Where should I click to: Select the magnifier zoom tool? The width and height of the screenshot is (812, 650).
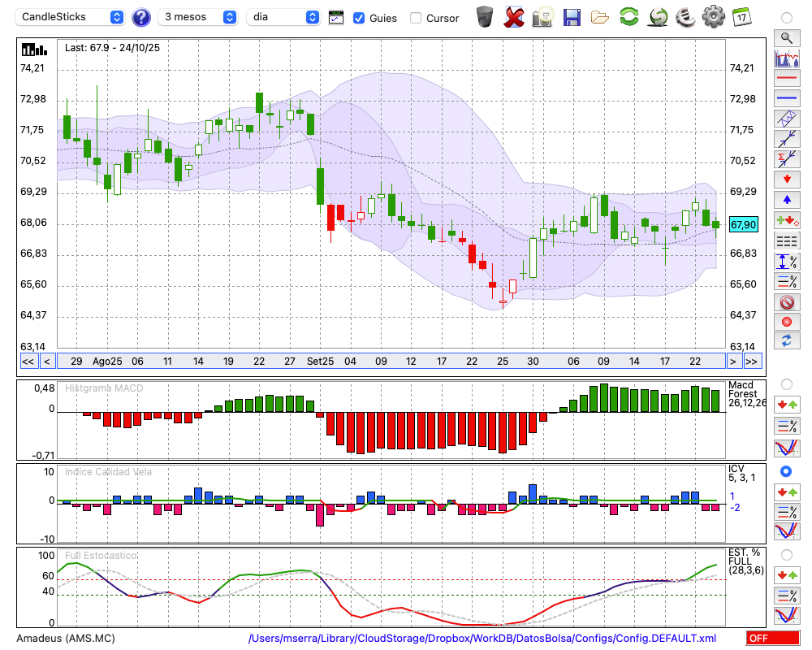pyautogui.click(x=787, y=38)
